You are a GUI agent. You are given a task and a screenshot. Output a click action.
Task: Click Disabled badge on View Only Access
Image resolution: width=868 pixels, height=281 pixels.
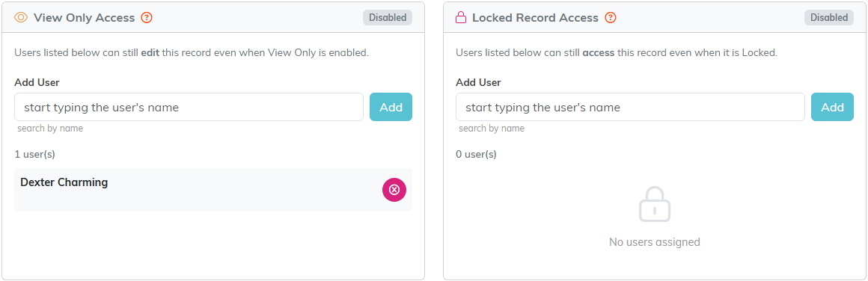(x=388, y=18)
